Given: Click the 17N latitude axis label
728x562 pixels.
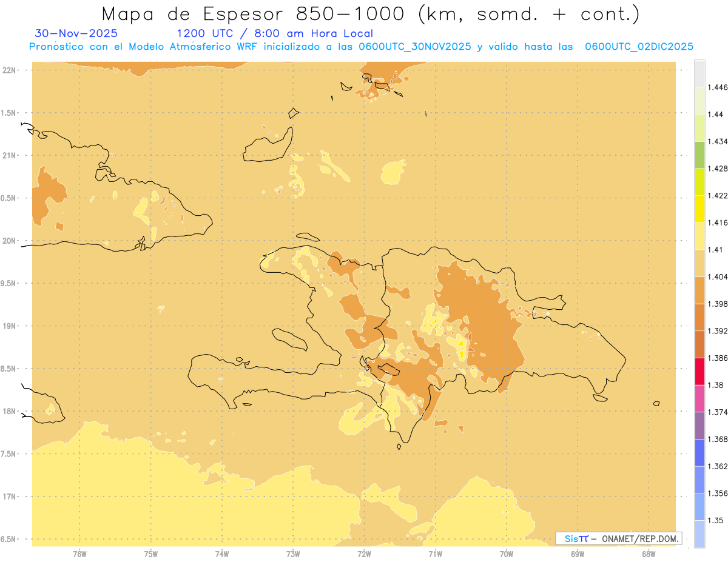Looking at the screenshot, I should 9,497.
